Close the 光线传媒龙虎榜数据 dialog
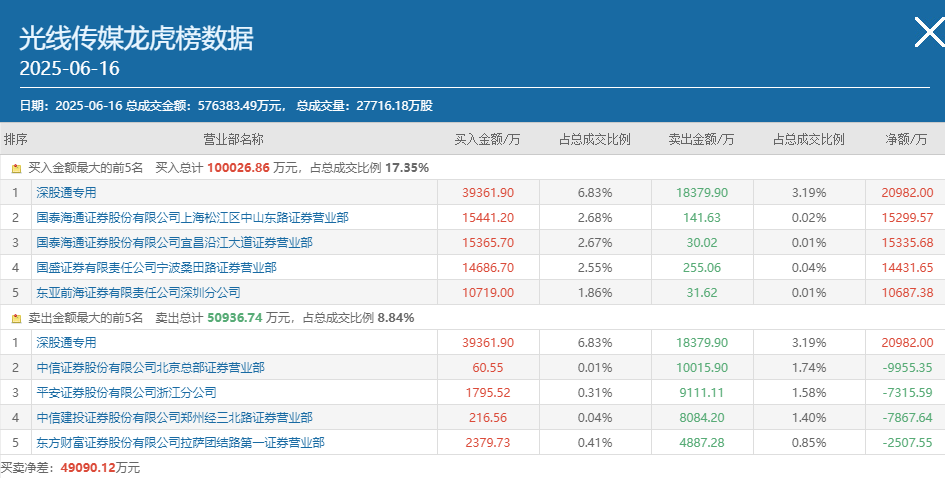Screen dimensions: 945x478 pos(930,32)
